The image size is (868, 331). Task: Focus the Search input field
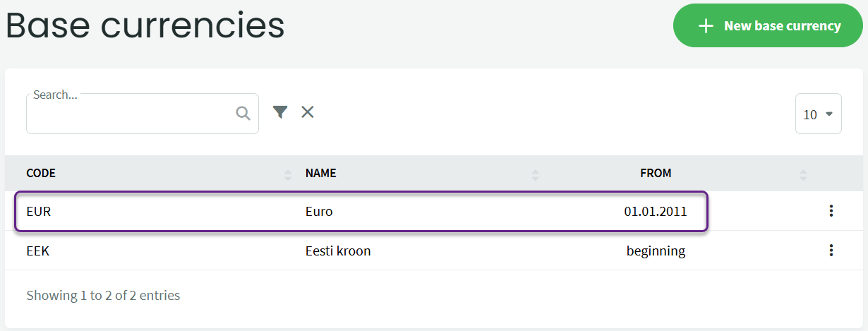pyautogui.click(x=143, y=114)
